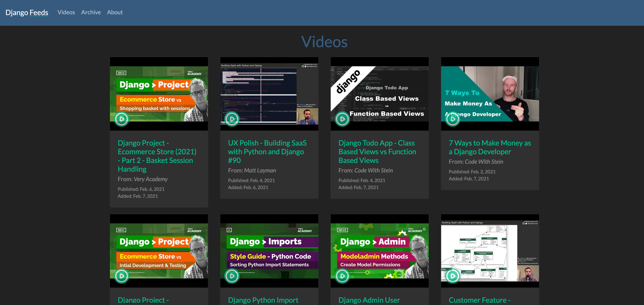Open Django Python Import title link
The image size is (644, 305).
pyautogui.click(x=263, y=300)
